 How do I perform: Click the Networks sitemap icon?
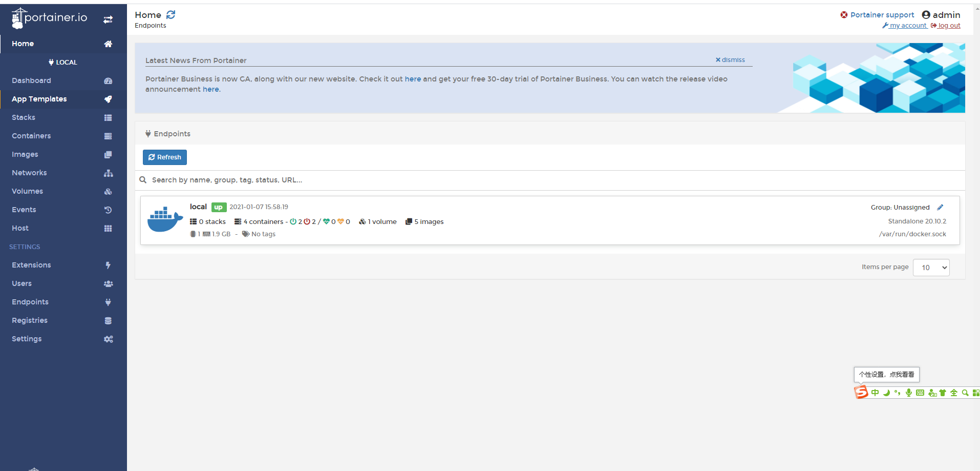[x=108, y=173]
